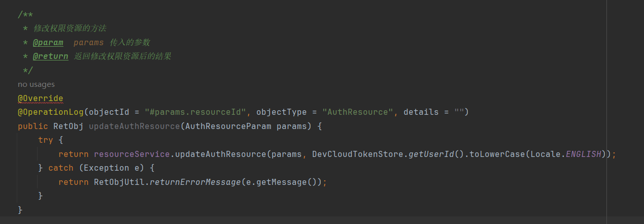This screenshot has height=224, width=644.
Task: Click the getUserId static method call
Action: click(x=431, y=154)
